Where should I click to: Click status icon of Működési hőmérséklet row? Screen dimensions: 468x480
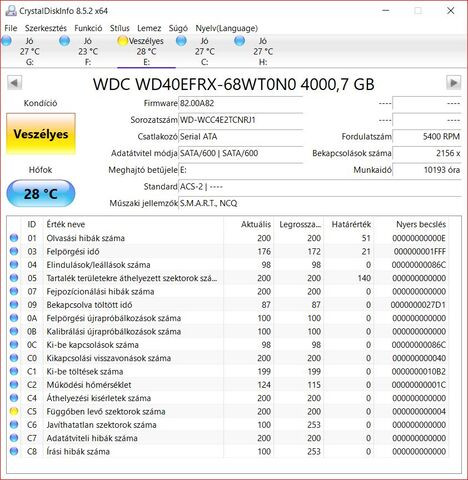pos(14,385)
